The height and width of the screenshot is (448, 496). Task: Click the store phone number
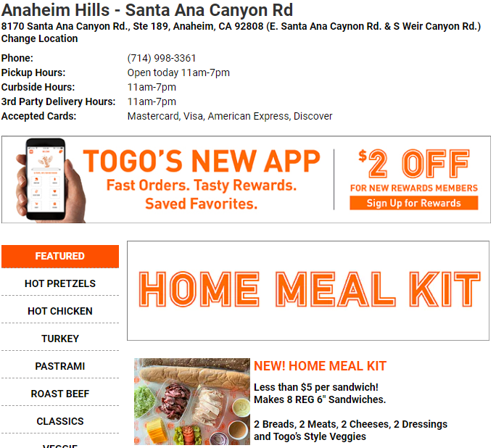coord(162,58)
